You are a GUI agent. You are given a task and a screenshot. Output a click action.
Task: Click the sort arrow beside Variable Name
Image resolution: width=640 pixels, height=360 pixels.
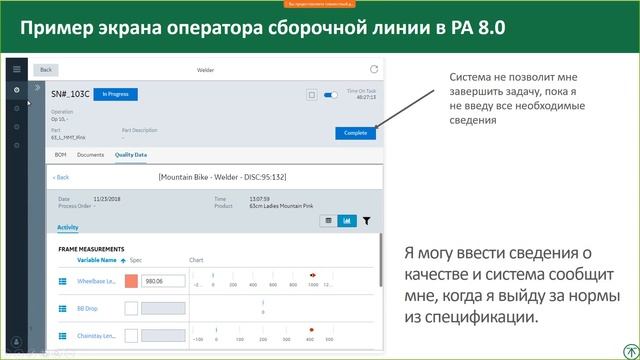tap(123, 260)
